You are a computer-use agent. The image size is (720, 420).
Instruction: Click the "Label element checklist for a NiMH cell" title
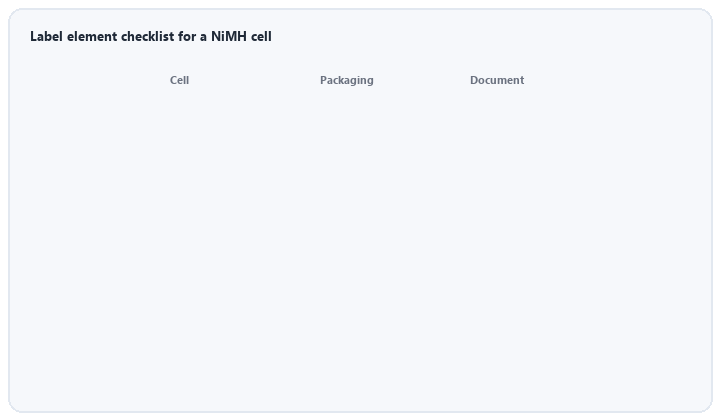[x=151, y=36]
